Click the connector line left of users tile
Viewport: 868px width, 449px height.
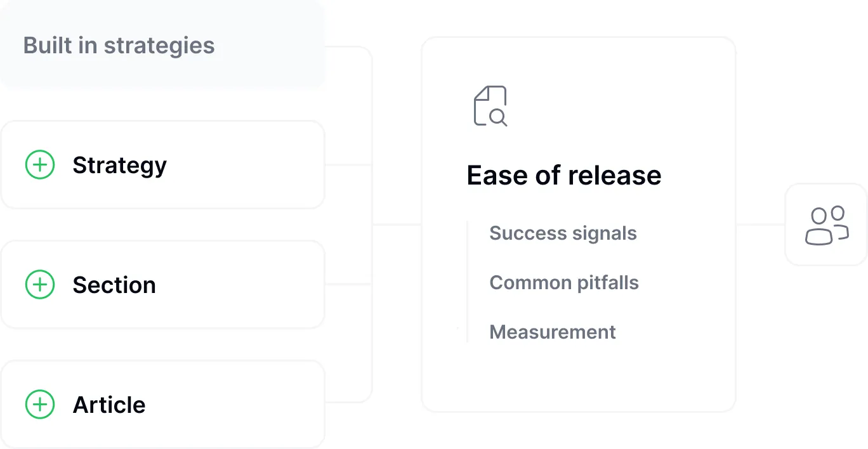click(760, 224)
